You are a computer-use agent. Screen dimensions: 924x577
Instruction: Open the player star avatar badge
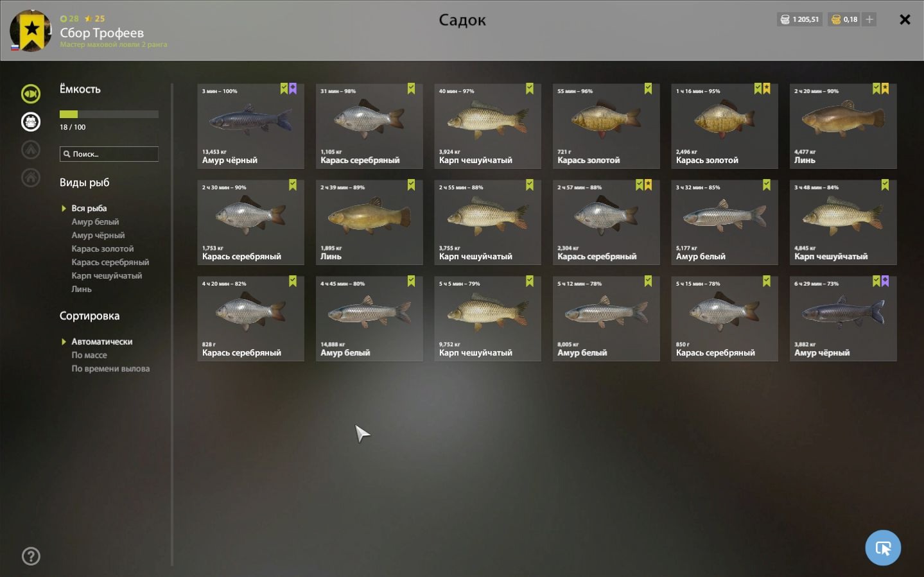(31, 30)
